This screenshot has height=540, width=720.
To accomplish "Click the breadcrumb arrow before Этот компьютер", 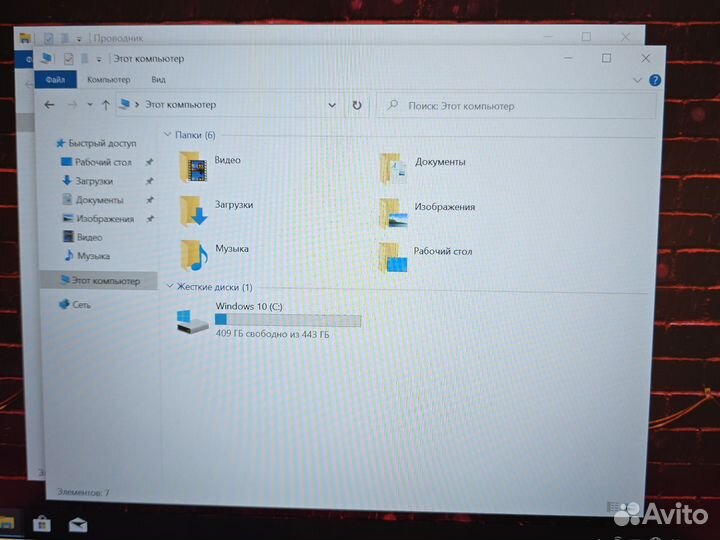I will [137, 105].
